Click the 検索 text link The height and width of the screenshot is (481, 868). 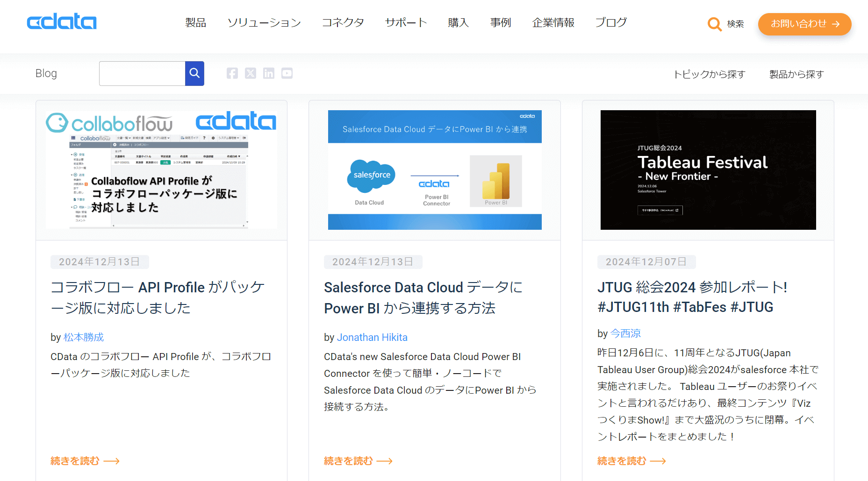[735, 24]
